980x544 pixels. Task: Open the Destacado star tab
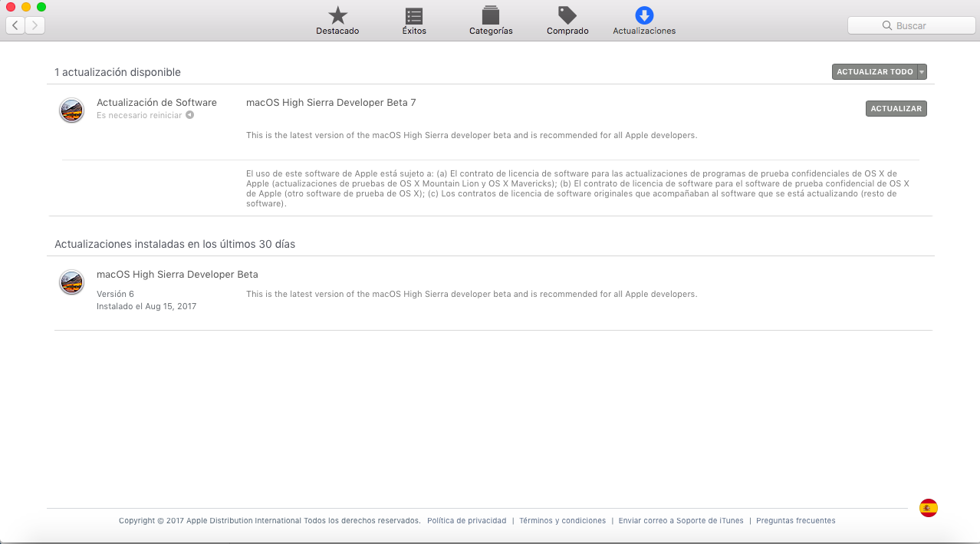tap(337, 21)
